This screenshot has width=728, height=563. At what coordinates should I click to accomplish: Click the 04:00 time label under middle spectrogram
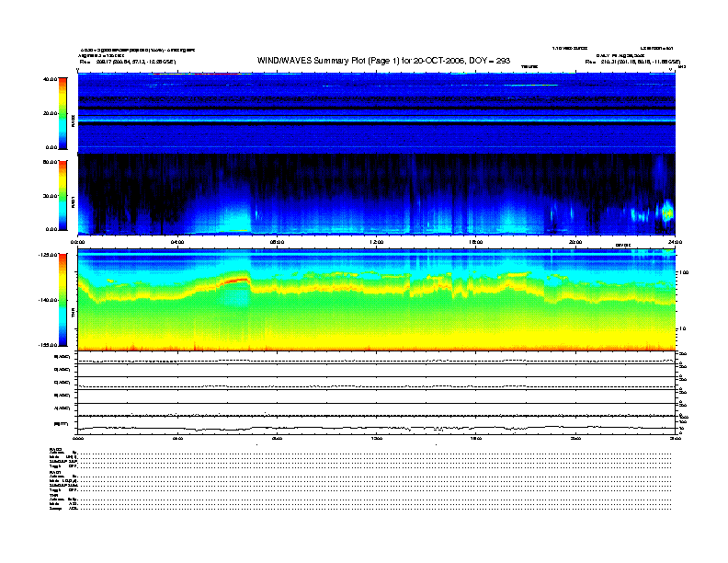click(x=177, y=242)
